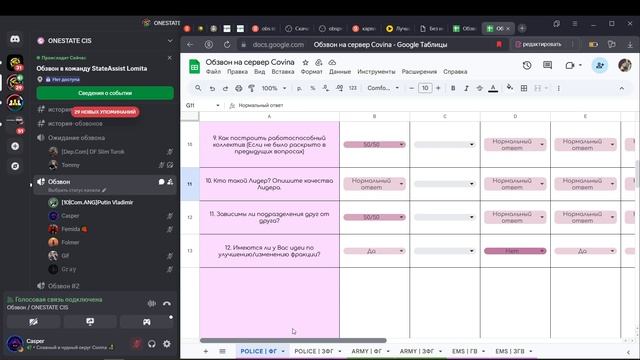Open the Вставка menu
The width and height of the screenshot is (640, 360).
point(283,72)
